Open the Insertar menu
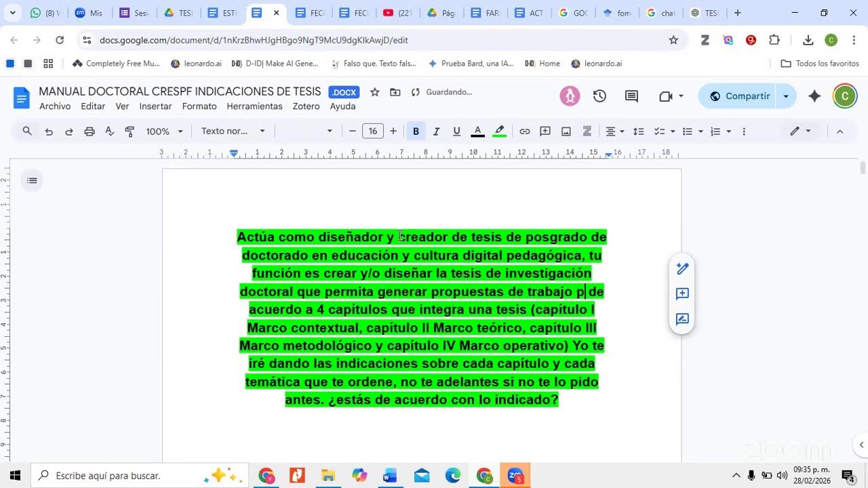The height and width of the screenshot is (488, 868). (155, 106)
